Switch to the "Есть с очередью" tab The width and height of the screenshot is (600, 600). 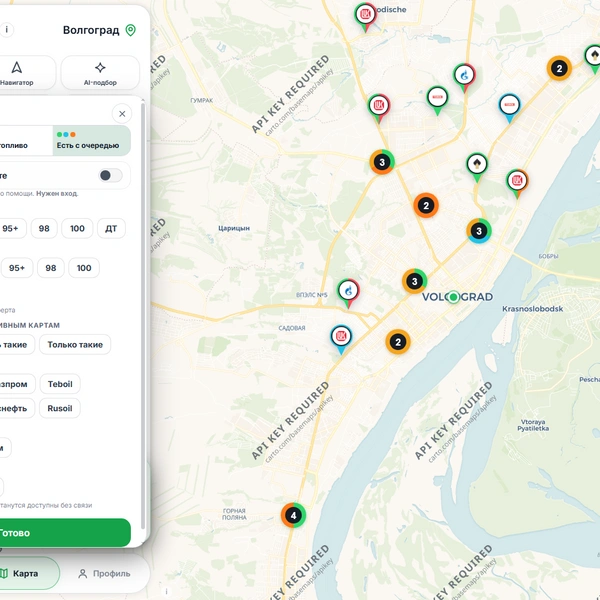pos(91,140)
